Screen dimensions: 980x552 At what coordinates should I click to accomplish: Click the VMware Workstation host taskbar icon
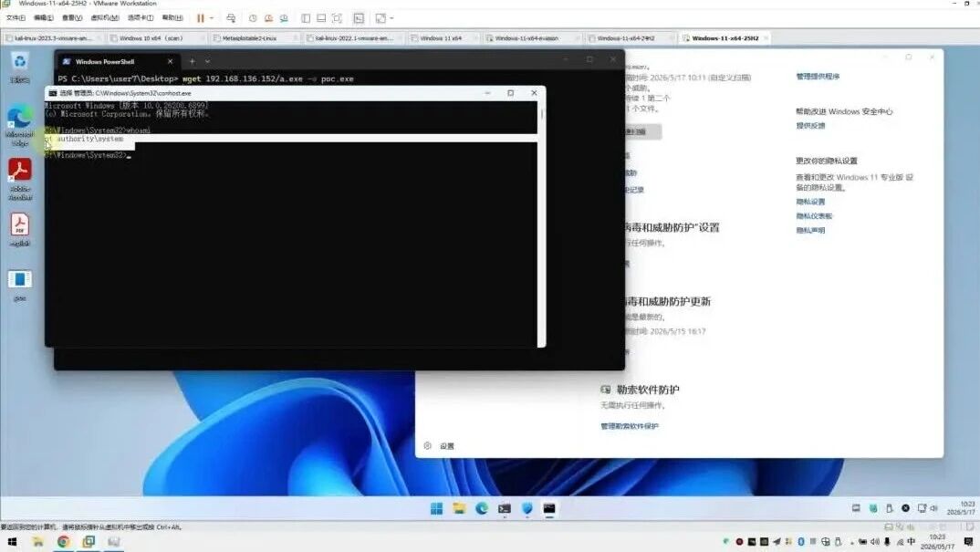click(x=89, y=542)
